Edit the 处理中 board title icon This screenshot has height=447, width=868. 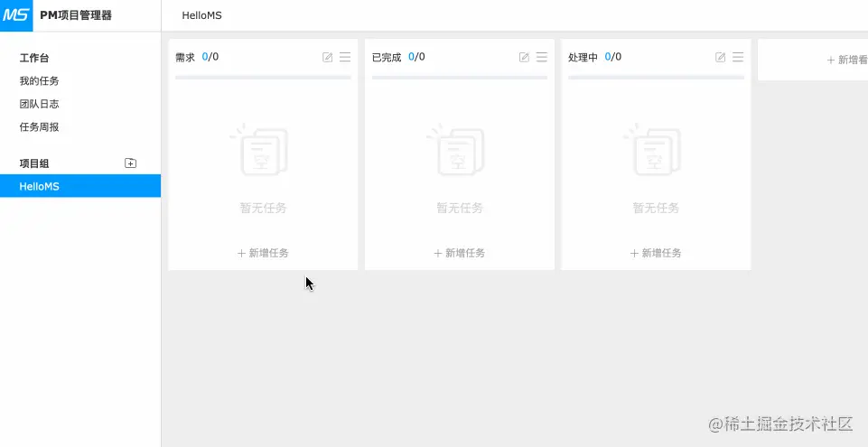[x=720, y=57]
